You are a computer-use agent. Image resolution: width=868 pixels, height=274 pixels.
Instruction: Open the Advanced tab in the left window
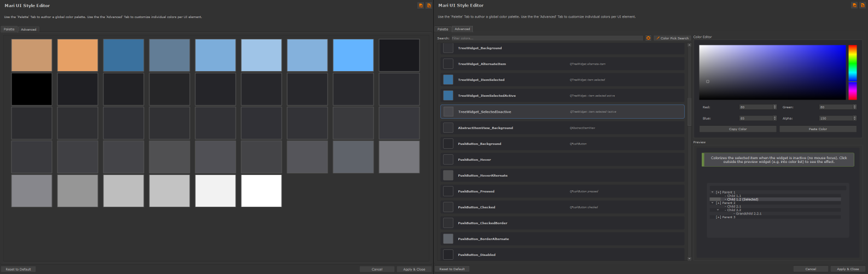pos(28,30)
